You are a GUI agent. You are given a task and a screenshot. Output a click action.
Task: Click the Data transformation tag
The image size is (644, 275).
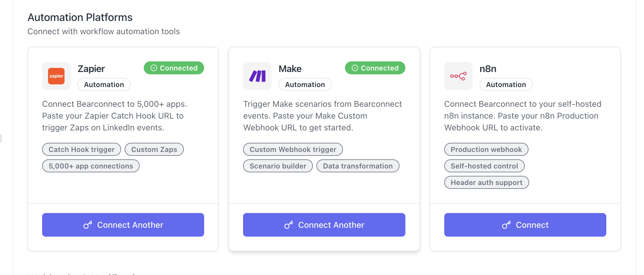(358, 166)
